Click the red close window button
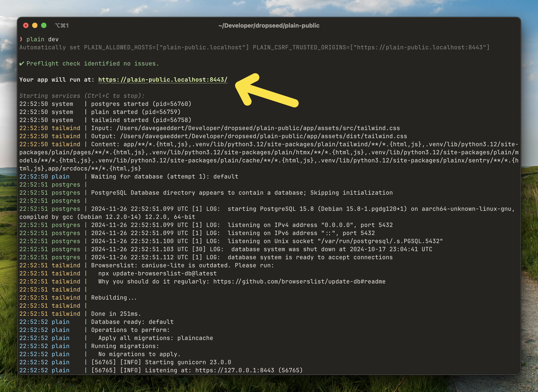This screenshot has width=538, height=392. [x=26, y=25]
